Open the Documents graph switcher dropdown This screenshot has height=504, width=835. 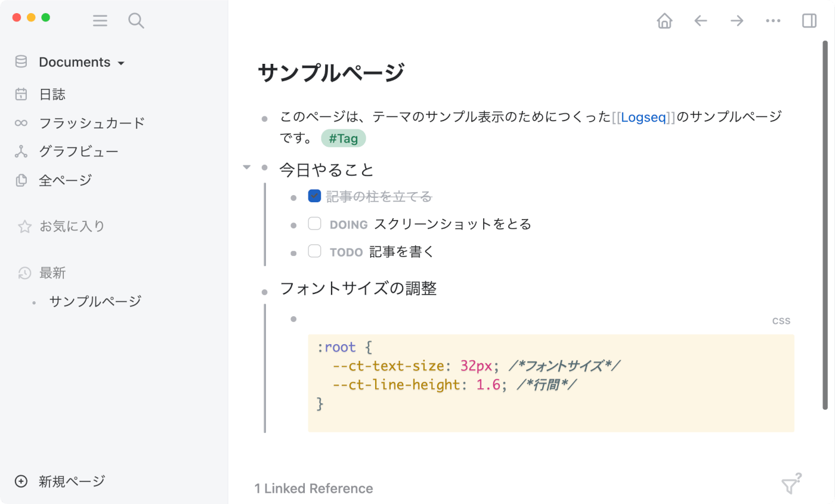[121, 62]
